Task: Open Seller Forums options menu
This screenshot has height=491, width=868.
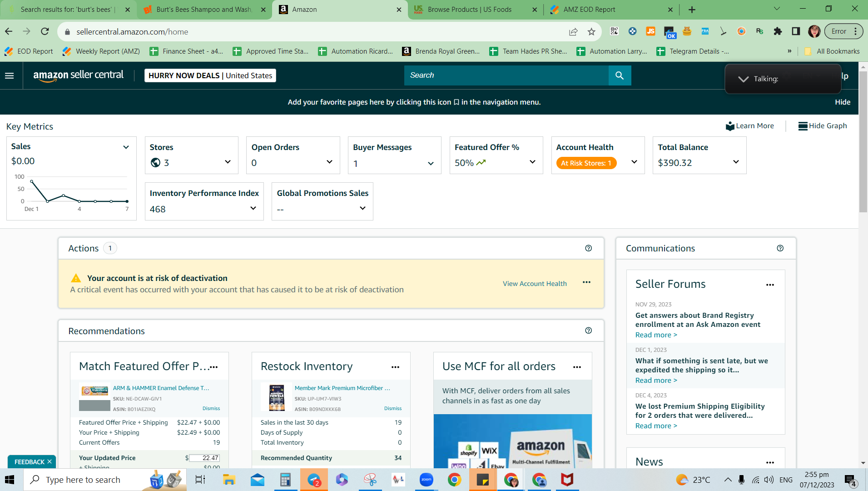Action: tap(770, 285)
